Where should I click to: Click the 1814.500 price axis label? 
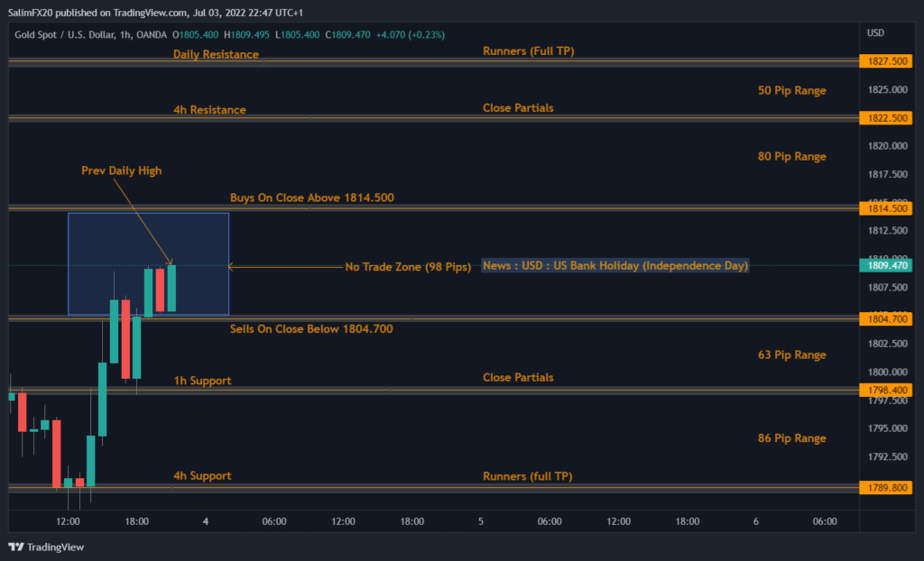(x=888, y=208)
